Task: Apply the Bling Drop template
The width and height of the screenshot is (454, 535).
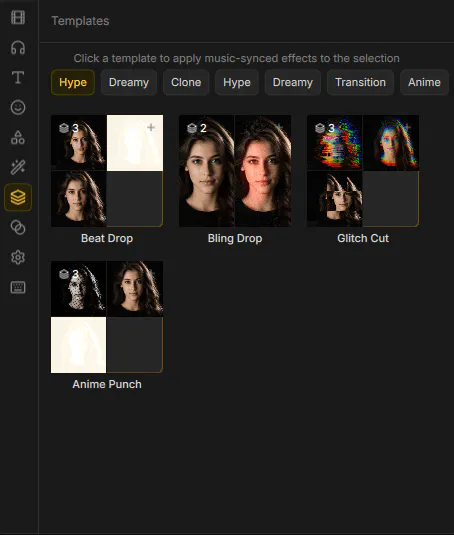Action: [235, 171]
